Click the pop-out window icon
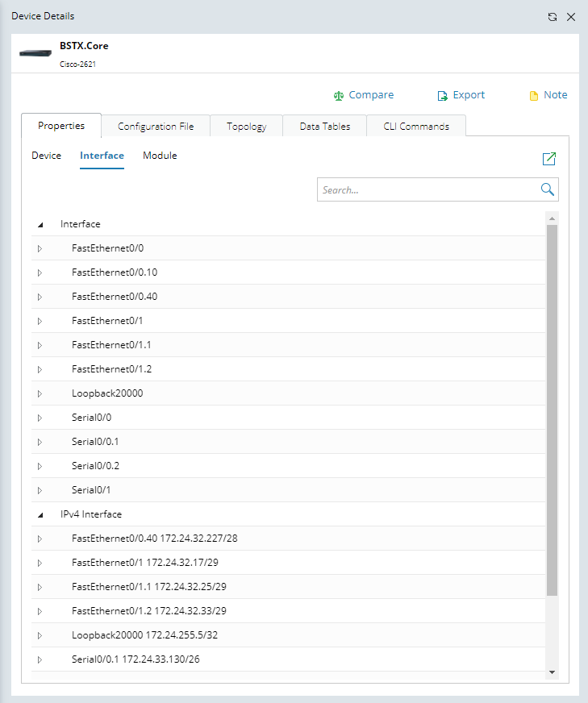 (x=549, y=159)
